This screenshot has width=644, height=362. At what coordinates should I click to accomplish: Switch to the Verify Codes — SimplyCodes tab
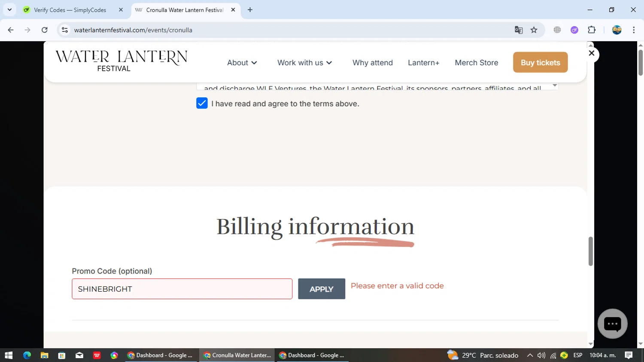pyautogui.click(x=73, y=10)
